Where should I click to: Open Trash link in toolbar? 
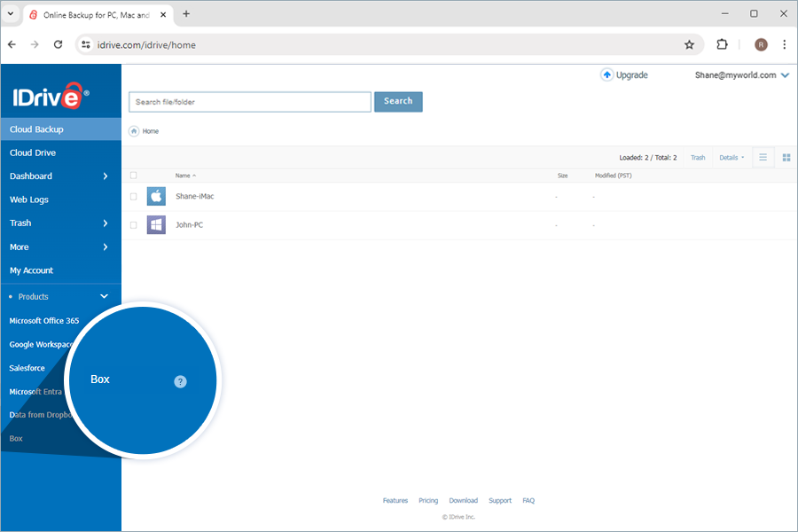(x=698, y=158)
